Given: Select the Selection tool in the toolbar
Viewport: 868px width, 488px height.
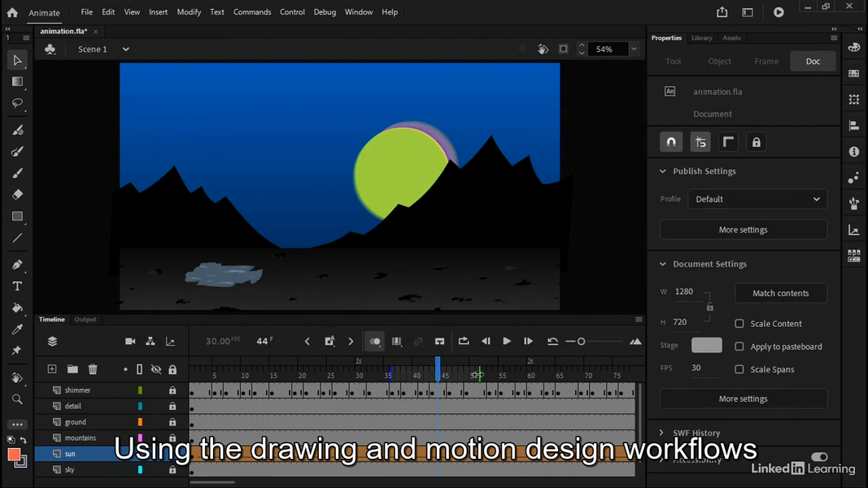Looking at the screenshot, I should tap(18, 59).
